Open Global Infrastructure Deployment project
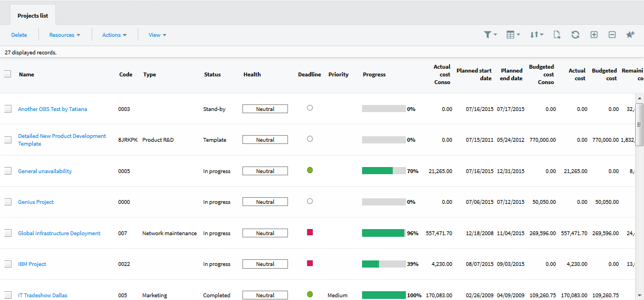This screenshot has width=644, height=300. click(x=59, y=233)
